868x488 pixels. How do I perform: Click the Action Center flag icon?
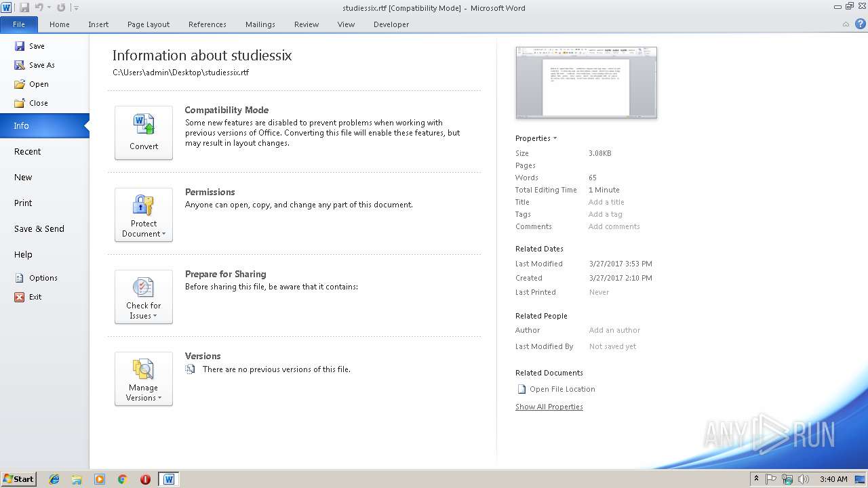coord(771,479)
